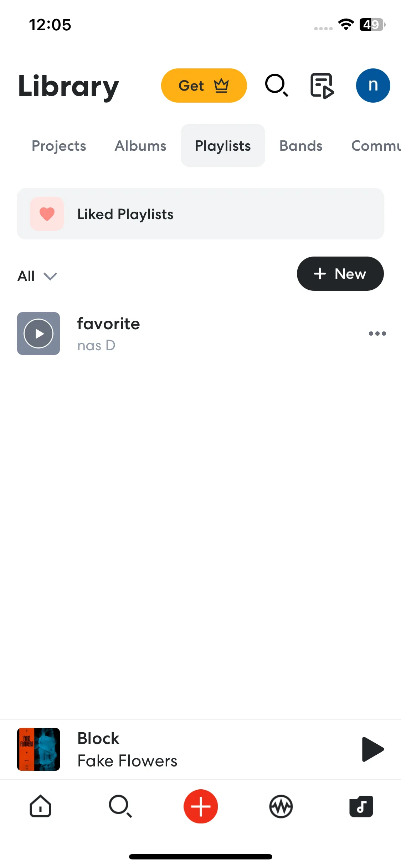Tap the red create plus button
Viewport: 401px width, 868px height.
pyautogui.click(x=201, y=806)
